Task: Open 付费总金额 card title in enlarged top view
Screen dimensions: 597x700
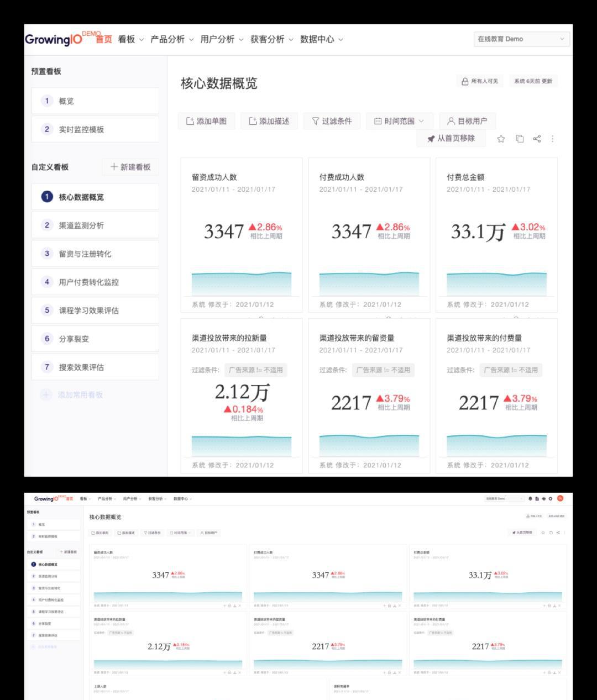Action: coord(465,177)
